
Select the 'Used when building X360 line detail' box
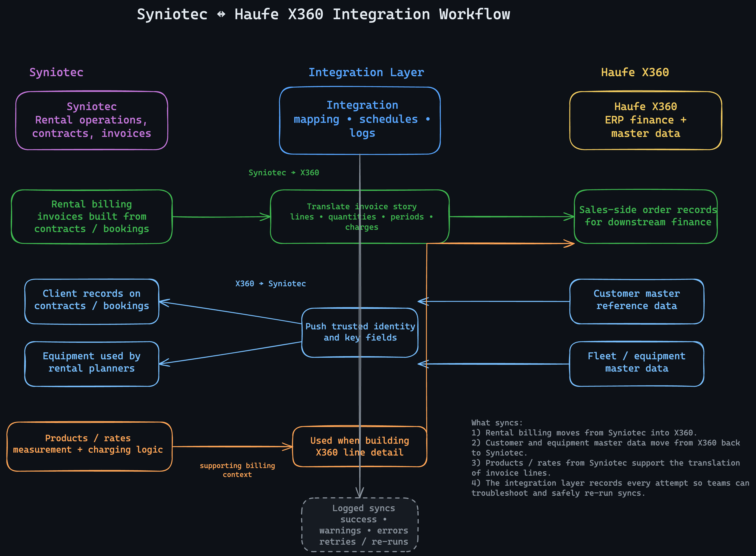[360, 447]
